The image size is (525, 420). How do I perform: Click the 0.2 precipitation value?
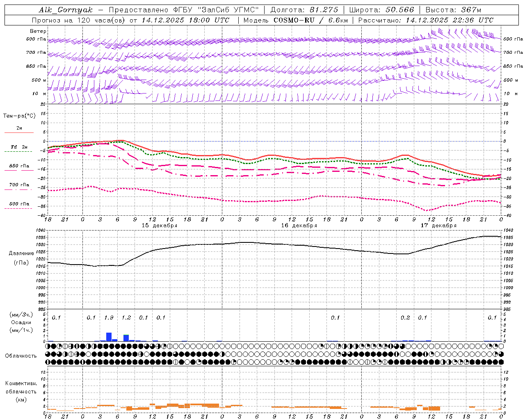[405, 317]
